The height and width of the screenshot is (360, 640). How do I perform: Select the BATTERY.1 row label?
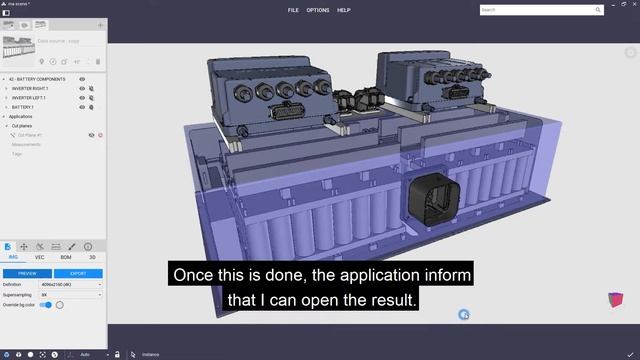pos(22,107)
